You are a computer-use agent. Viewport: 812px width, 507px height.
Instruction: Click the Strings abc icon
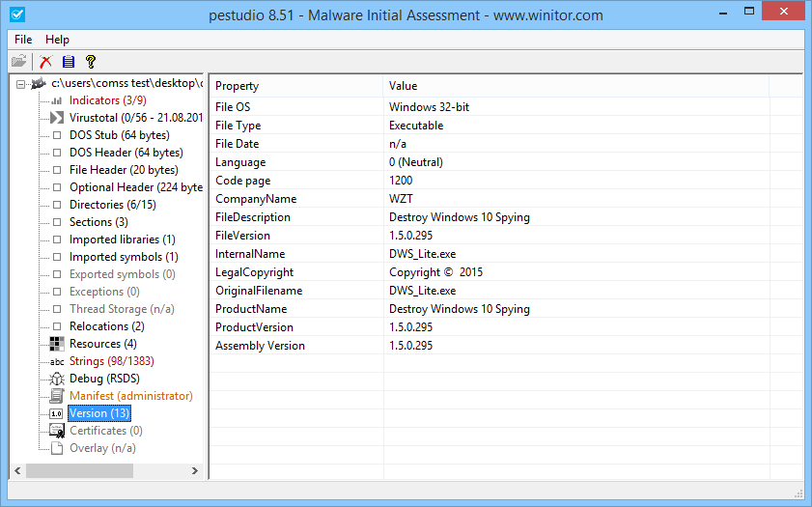pos(57,361)
